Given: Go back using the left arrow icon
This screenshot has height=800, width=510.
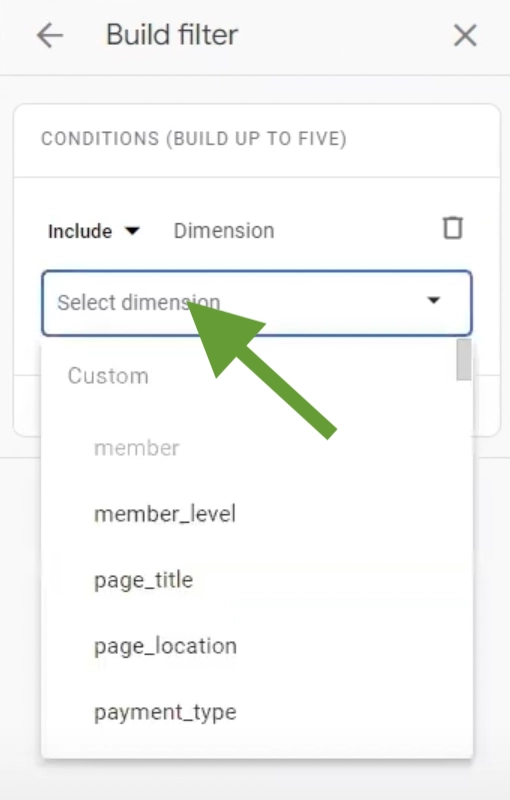Looking at the screenshot, I should tap(49, 36).
